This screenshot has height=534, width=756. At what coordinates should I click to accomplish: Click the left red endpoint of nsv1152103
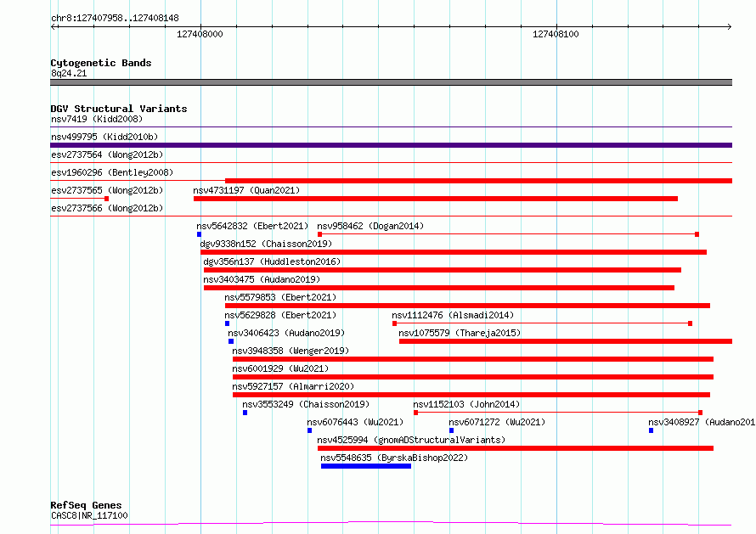[x=415, y=413]
